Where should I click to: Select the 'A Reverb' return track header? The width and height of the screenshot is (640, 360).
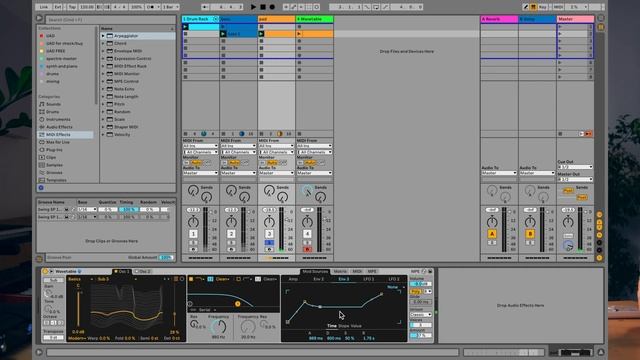[499, 19]
